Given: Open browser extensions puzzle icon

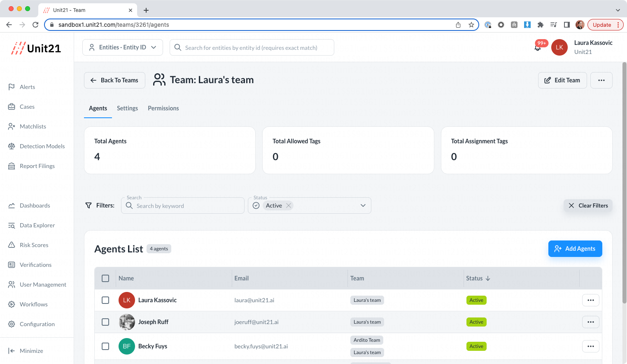Looking at the screenshot, I should pos(541,25).
